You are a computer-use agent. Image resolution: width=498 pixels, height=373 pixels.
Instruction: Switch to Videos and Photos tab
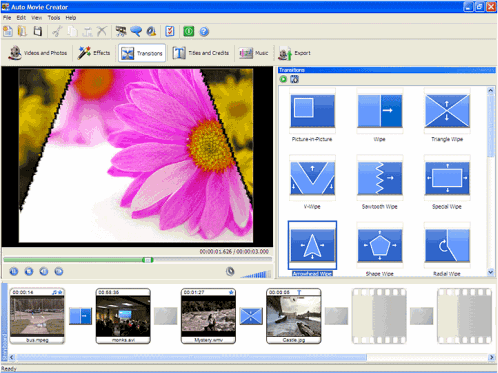pos(38,53)
